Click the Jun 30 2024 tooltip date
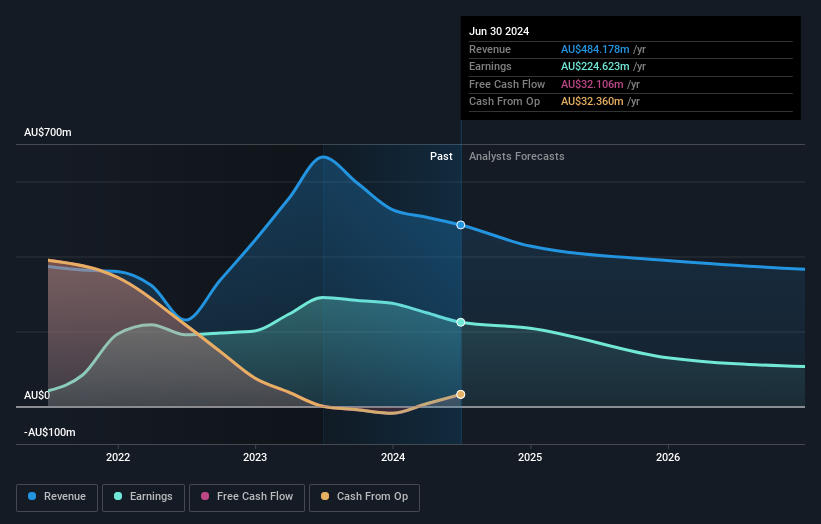Screen dimensions: 821x524 [499, 31]
